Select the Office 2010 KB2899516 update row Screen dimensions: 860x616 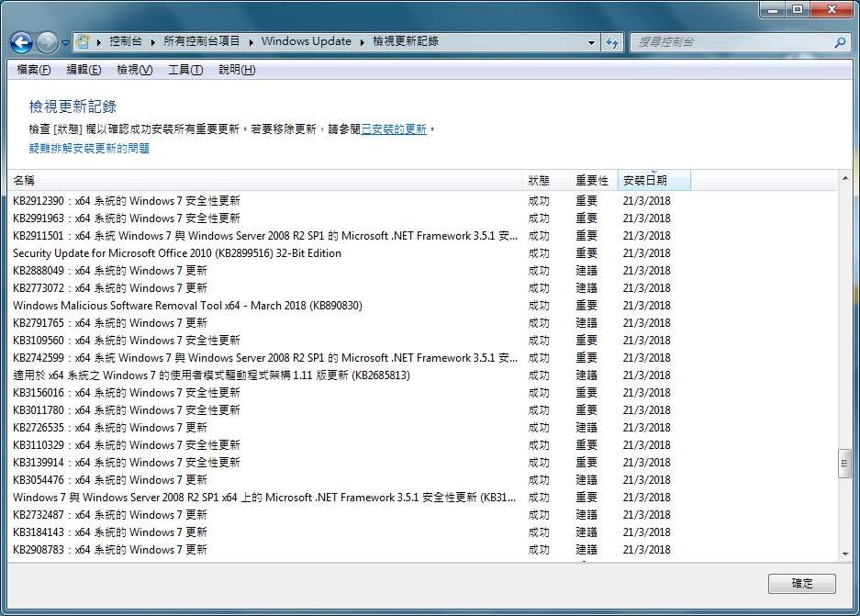pos(422,253)
